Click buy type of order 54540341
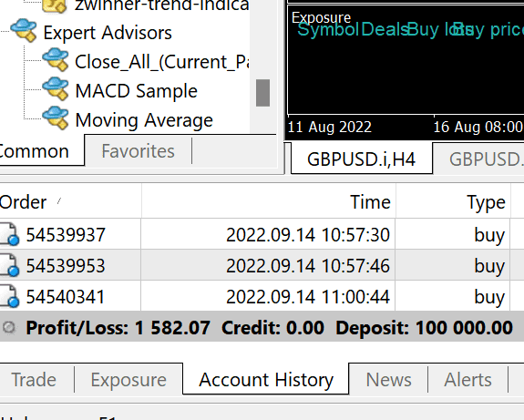The height and width of the screenshot is (420, 524). point(489,297)
